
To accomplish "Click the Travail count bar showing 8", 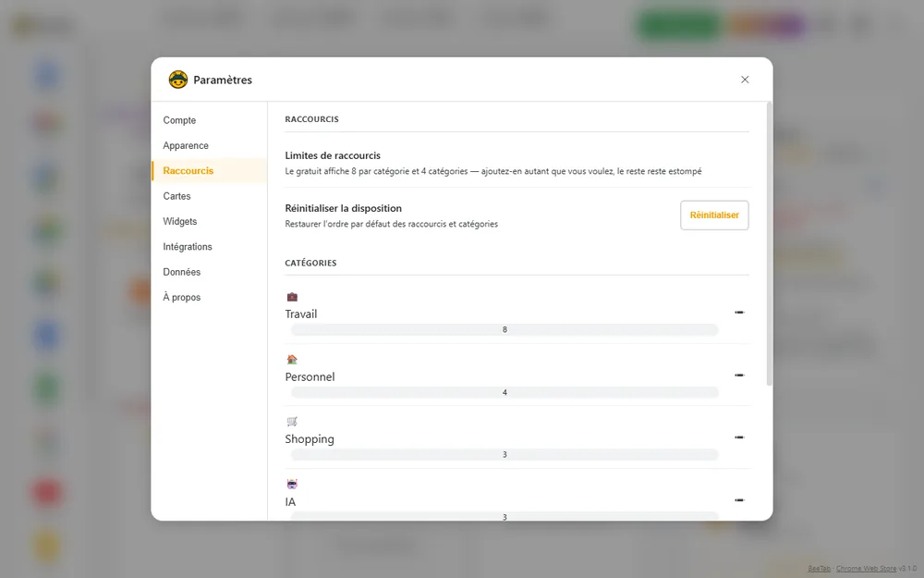I will 505,330.
